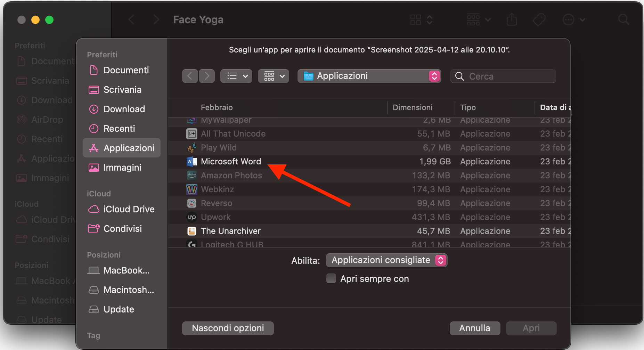The image size is (644, 350).
Task: Open the list view options dropdown
Action: click(x=236, y=76)
